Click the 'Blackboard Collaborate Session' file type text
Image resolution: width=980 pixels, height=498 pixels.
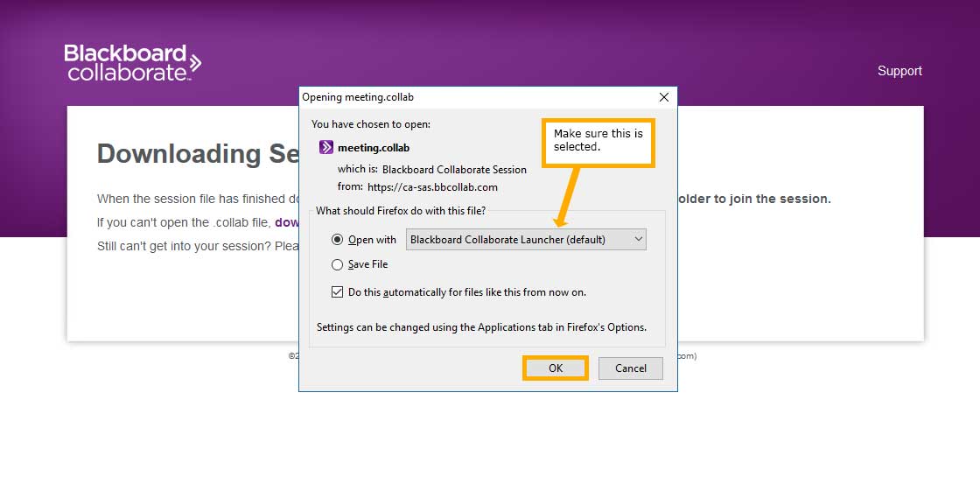[x=454, y=169]
